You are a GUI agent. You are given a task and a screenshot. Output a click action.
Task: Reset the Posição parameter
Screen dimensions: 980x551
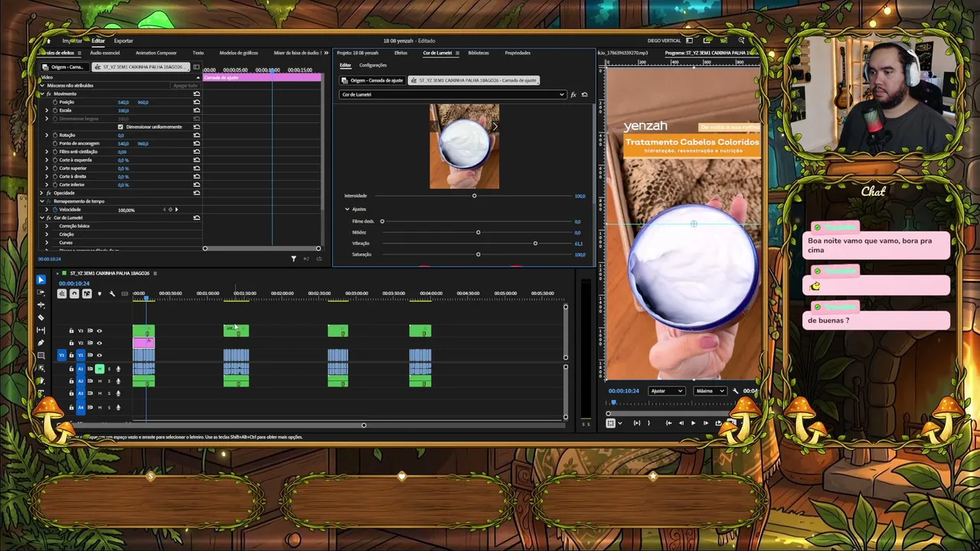coord(197,102)
